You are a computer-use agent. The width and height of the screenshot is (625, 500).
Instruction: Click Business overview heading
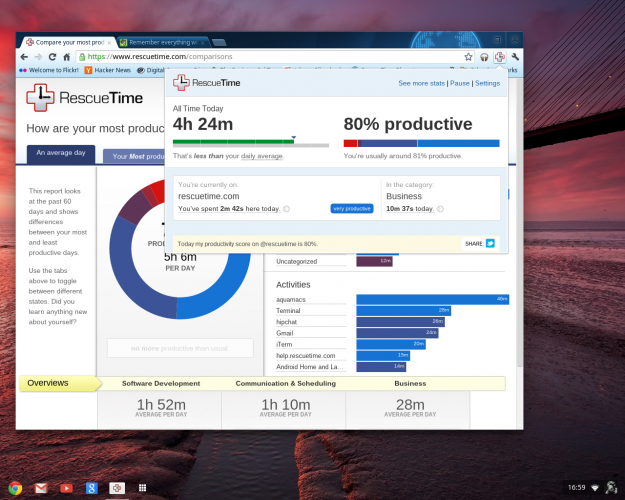pos(410,383)
